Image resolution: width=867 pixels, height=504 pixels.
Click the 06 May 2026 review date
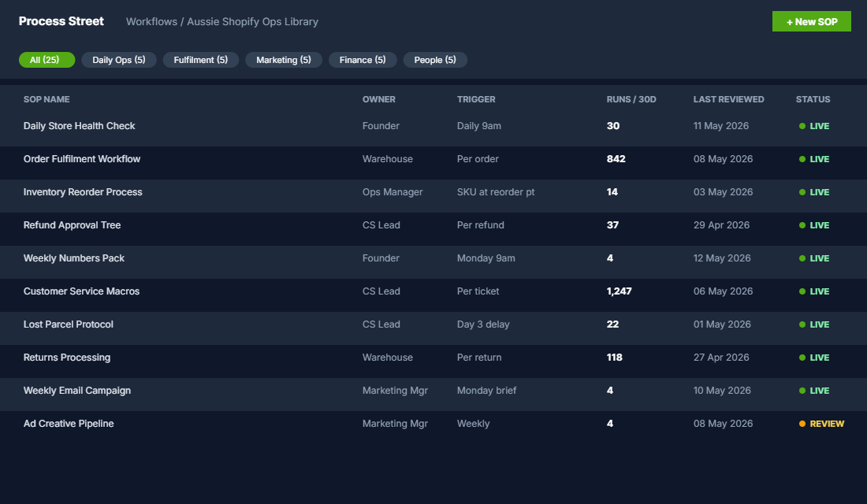coord(724,291)
